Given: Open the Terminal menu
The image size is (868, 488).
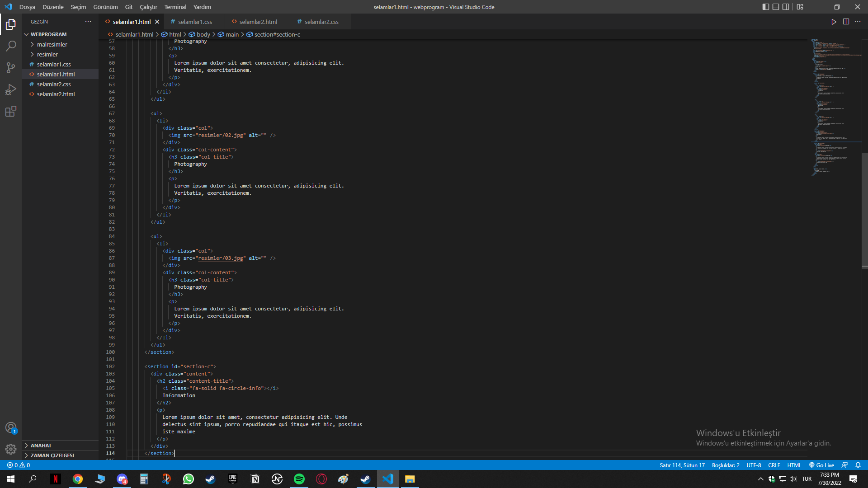Looking at the screenshot, I should (x=175, y=7).
